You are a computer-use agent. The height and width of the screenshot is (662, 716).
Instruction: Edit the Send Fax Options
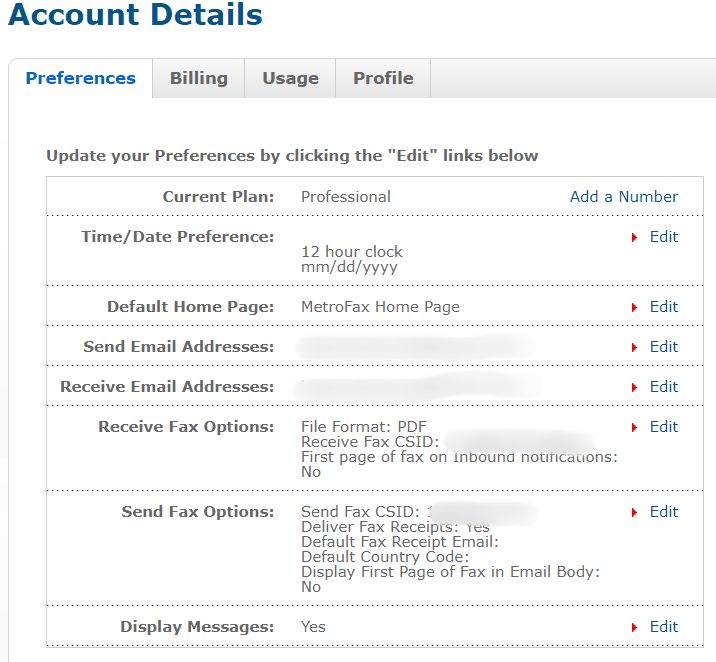(664, 512)
